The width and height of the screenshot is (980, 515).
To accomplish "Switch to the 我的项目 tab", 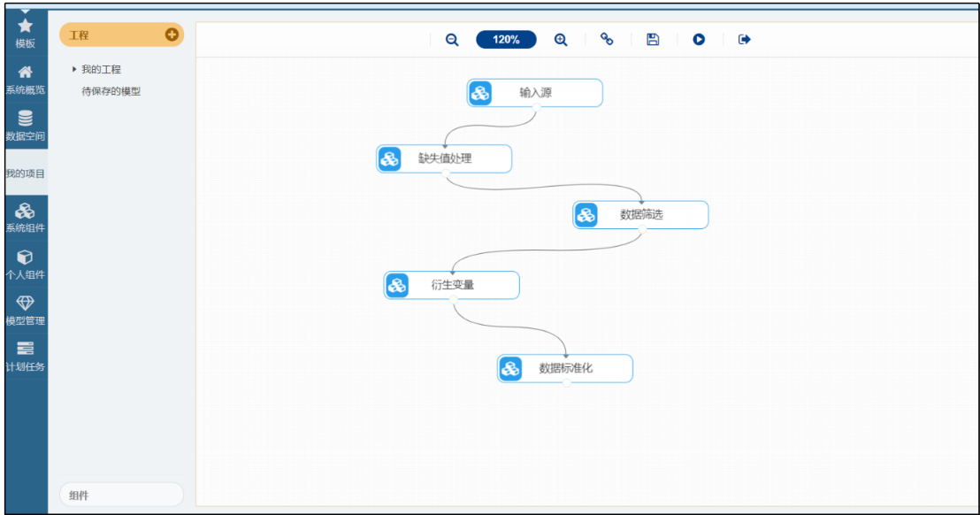I will (26, 173).
